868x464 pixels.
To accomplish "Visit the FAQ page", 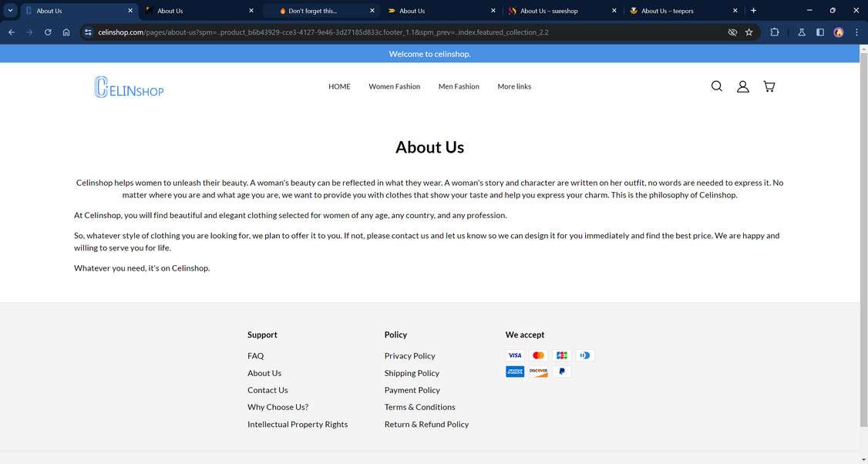I will pyautogui.click(x=255, y=355).
